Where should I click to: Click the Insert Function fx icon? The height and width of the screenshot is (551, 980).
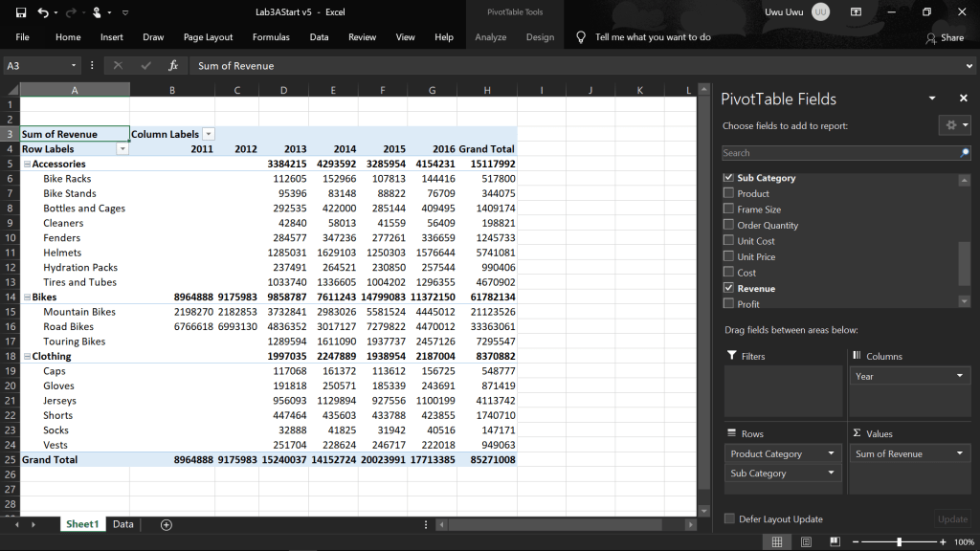pos(173,66)
